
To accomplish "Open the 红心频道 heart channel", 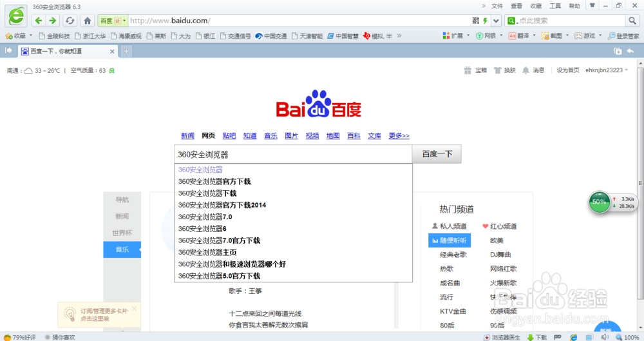I will tap(500, 226).
